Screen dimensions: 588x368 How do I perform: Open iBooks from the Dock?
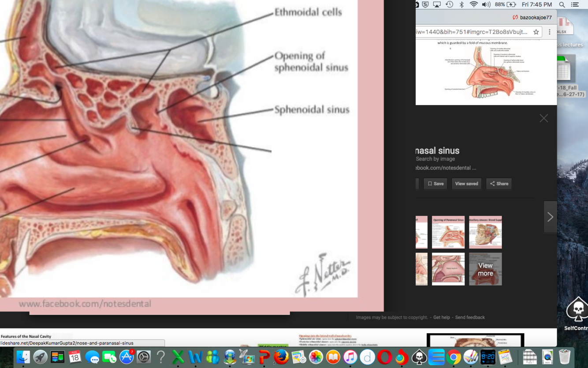click(333, 357)
